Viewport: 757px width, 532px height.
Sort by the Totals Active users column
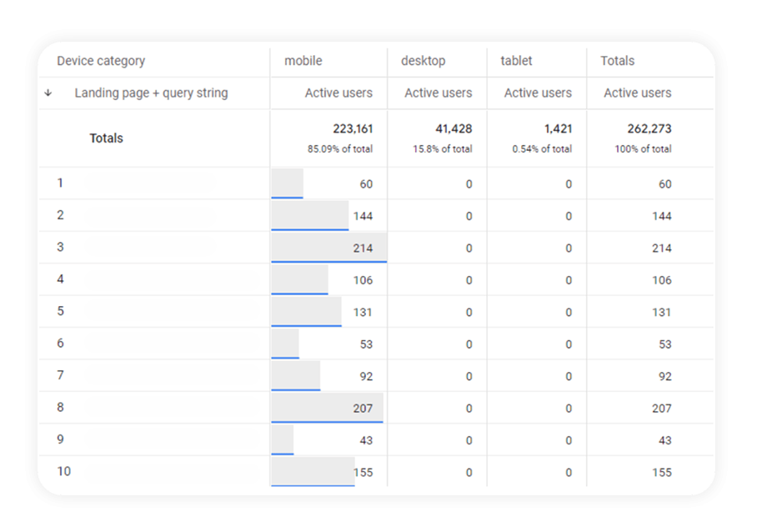pos(637,93)
